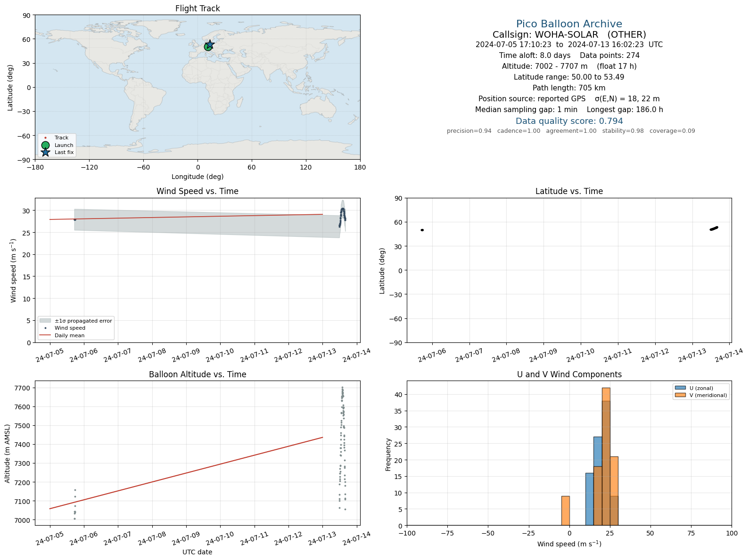The image size is (749, 560).
Task: Click the 'Altitude (m AMSL)' axis label
Action: pyautogui.click(x=8, y=453)
